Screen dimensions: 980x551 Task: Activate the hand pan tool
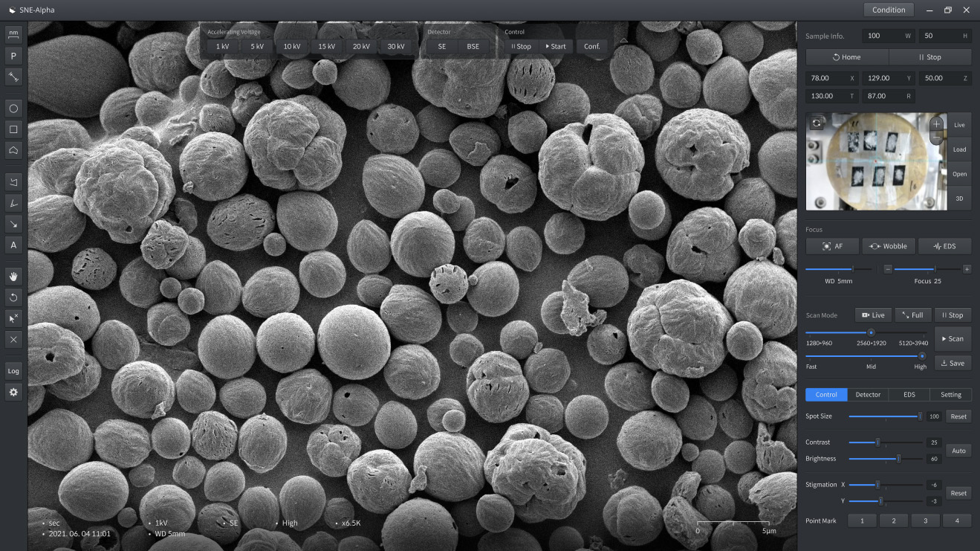pos(13,277)
